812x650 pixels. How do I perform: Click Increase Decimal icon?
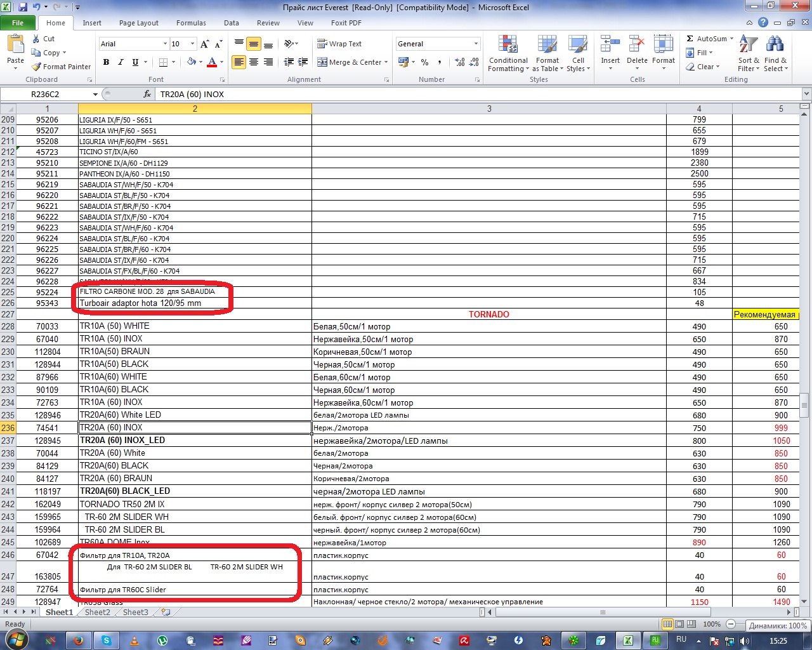click(x=460, y=62)
